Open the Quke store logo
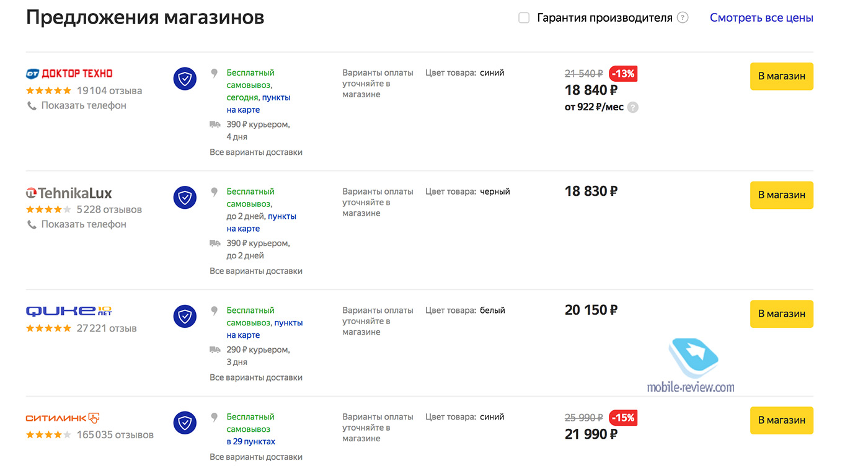Image resolution: width=868 pixels, height=466 pixels. (69, 311)
